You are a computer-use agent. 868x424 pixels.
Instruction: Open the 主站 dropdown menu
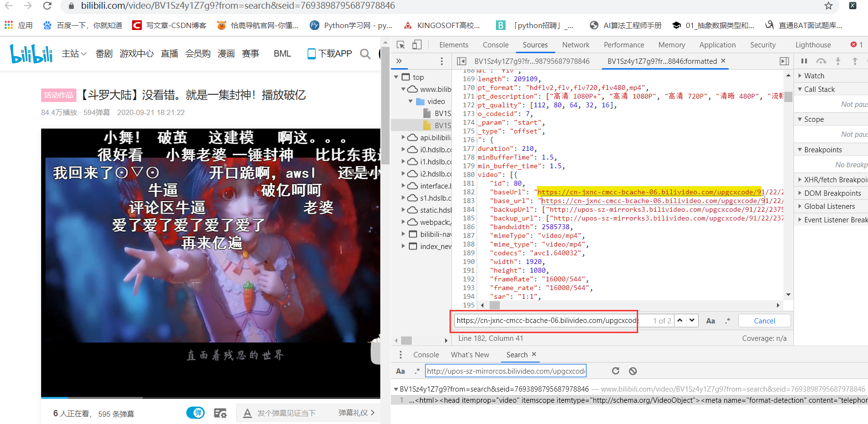(x=74, y=54)
